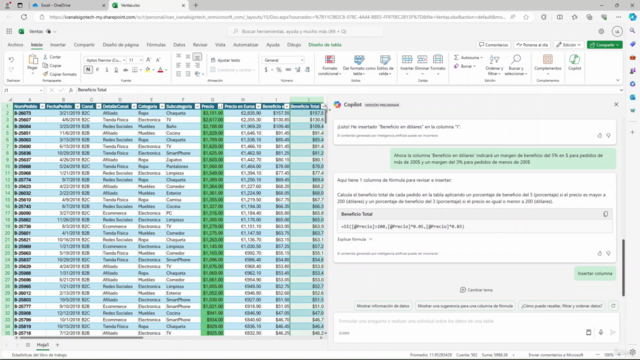Open the Edición mode dropdown
The width and height of the screenshot is (640, 360).
569,45
